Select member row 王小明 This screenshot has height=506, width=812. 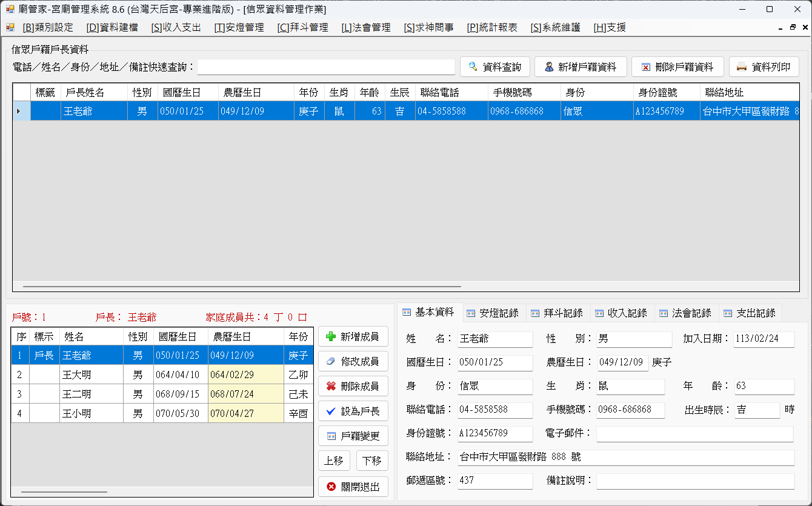(x=162, y=413)
